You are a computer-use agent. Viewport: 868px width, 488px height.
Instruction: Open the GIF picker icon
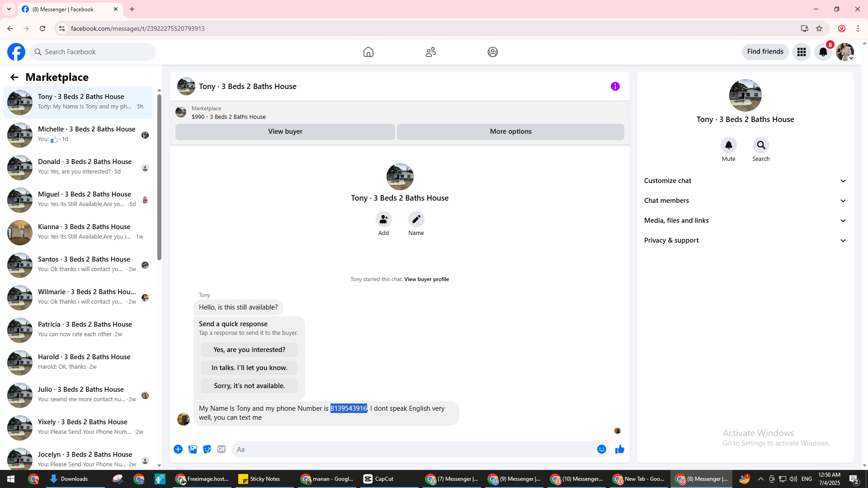[221, 449]
